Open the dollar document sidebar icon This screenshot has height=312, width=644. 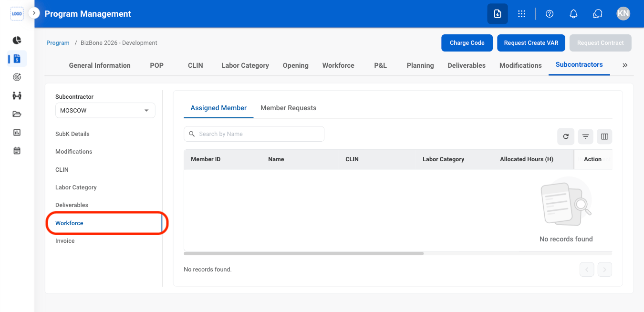(x=17, y=59)
